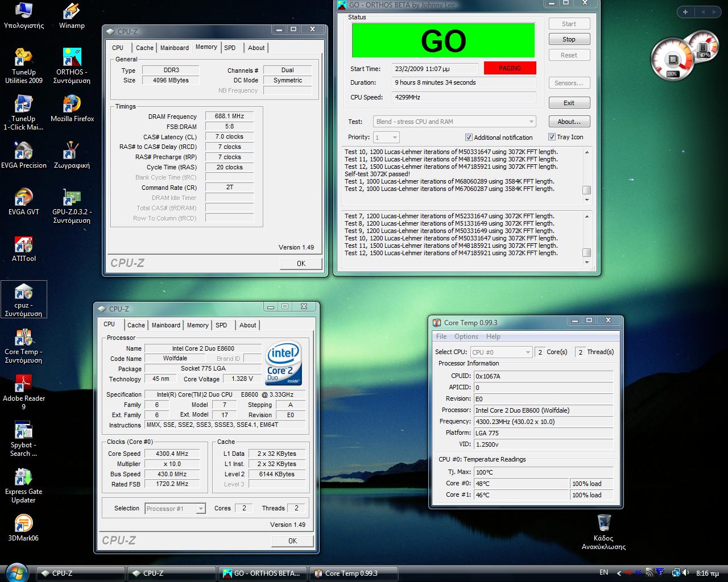Launch EVGA Precision desktop icon
The height and width of the screenshot is (582, 728).
[23, 156]
